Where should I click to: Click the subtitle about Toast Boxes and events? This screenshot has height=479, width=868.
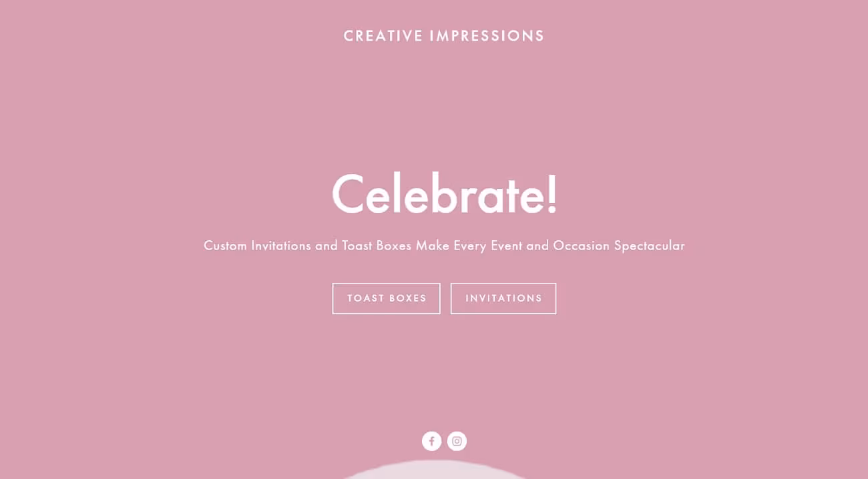[444, 246]
